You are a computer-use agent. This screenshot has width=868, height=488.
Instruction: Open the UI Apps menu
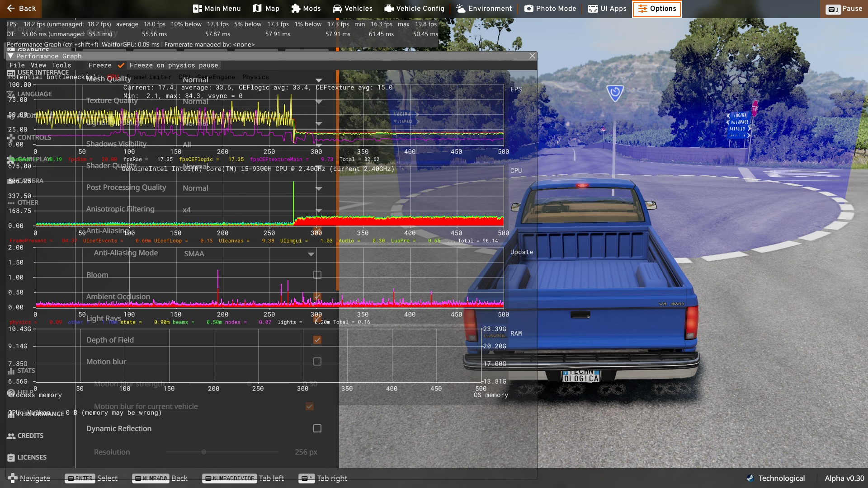(607, 9)
